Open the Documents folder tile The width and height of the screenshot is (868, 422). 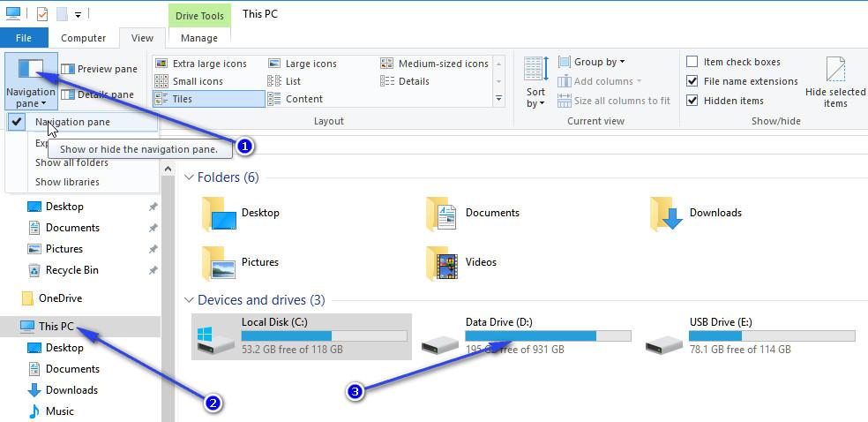point(473,214)
